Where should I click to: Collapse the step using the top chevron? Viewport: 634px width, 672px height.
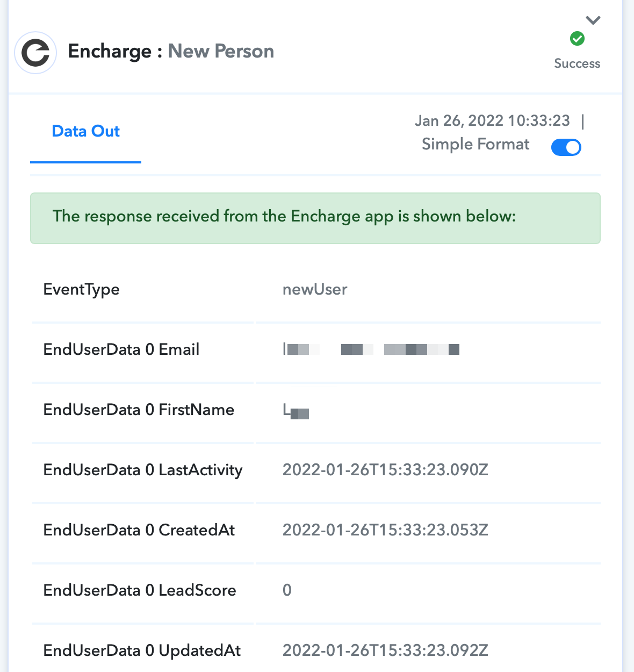click(593, 20)
